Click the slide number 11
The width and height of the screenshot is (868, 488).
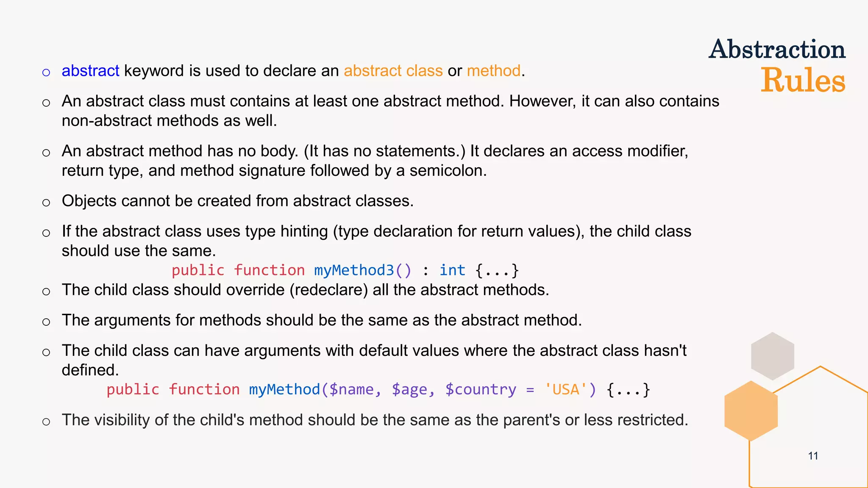point(813,456)
